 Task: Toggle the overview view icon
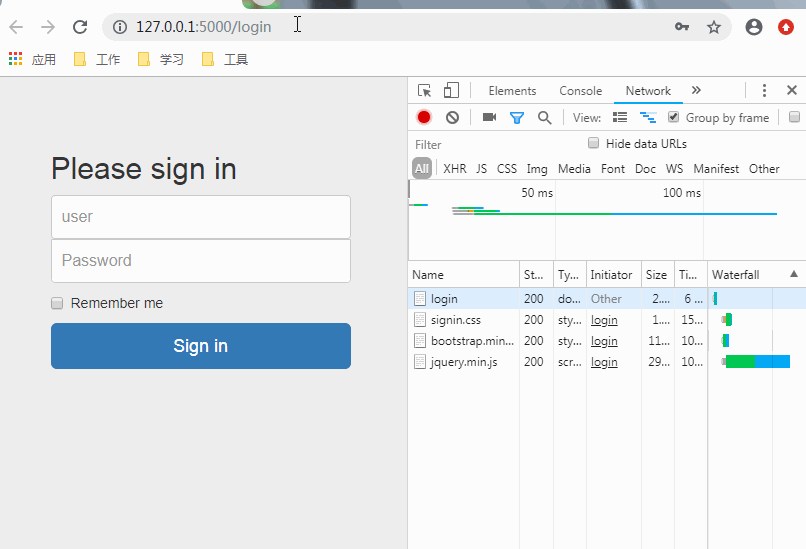(x=648, y=117)
